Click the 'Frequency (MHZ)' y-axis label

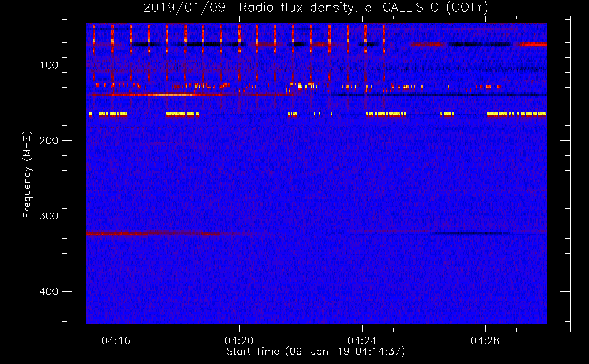[x=27, y=174]
